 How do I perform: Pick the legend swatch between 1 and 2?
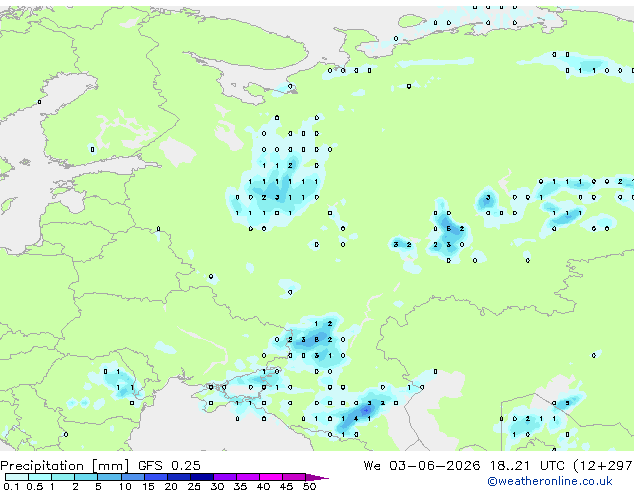(63, 477)
